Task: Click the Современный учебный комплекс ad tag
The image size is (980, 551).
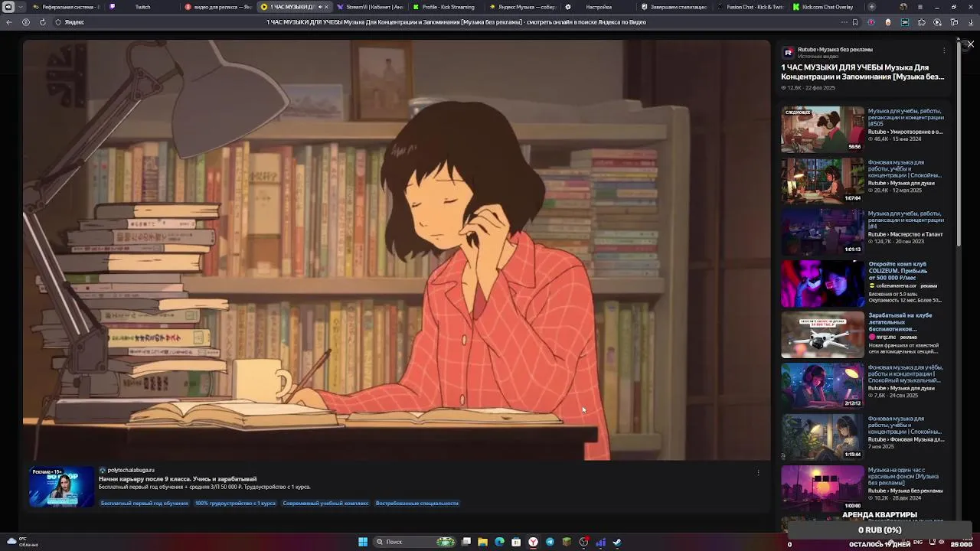Action: tap(325, 504)
